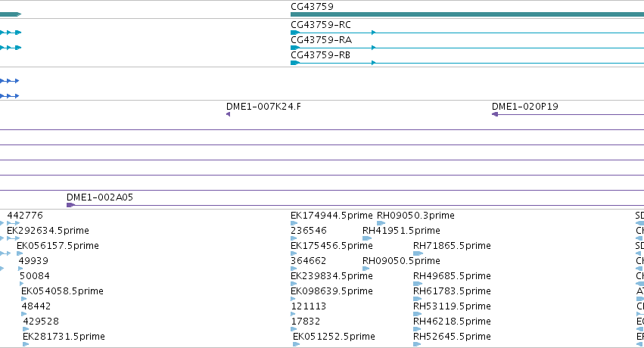This screenshot has width=644, height=348.
Task: Select EST EK281731.5prime
Action: click(x=64, y=337)
